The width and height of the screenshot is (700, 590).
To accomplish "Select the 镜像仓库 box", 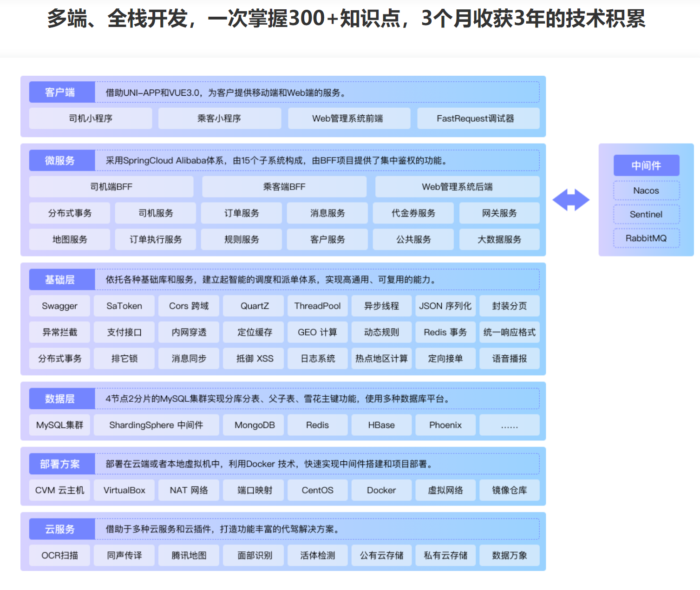I will 510,490.
